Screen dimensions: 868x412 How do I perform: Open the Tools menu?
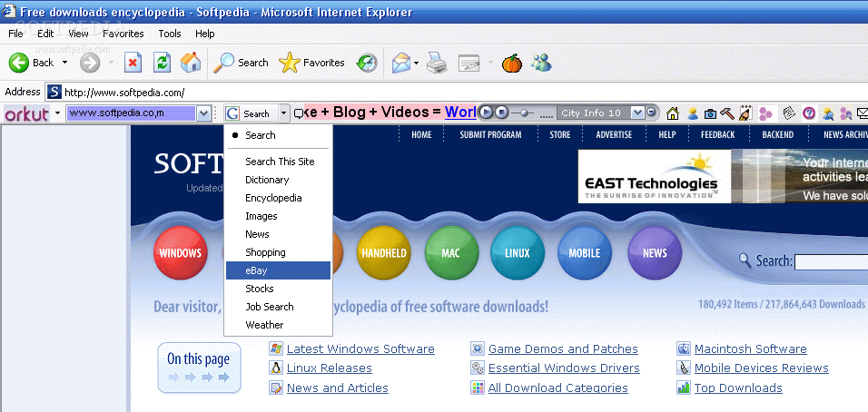(x=170, y=34)
